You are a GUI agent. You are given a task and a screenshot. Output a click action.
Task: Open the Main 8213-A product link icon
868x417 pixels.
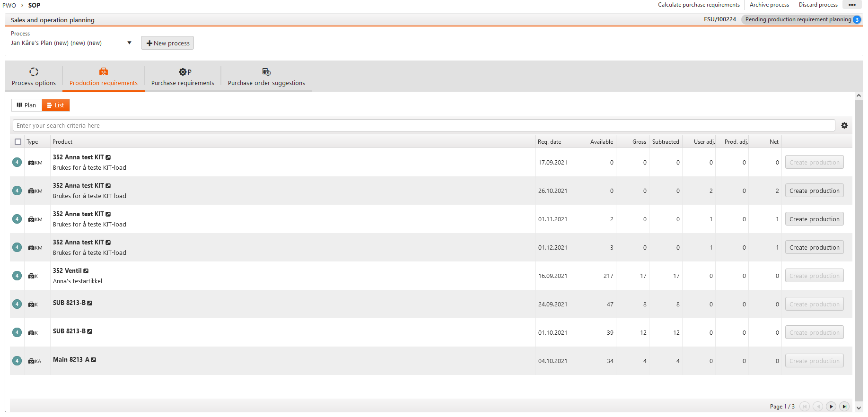(x=94, y=360)
